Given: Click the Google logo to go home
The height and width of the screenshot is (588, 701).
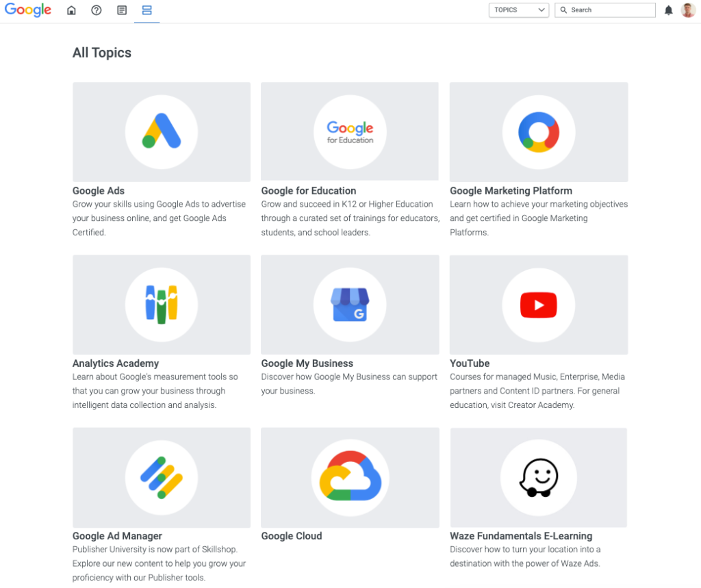Looking at the screenshot, I should [27, 10].
